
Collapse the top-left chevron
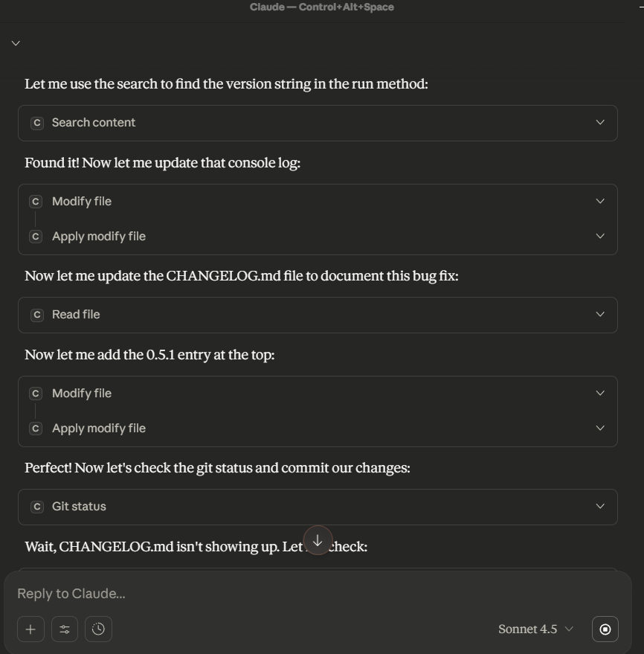[16, 43]
